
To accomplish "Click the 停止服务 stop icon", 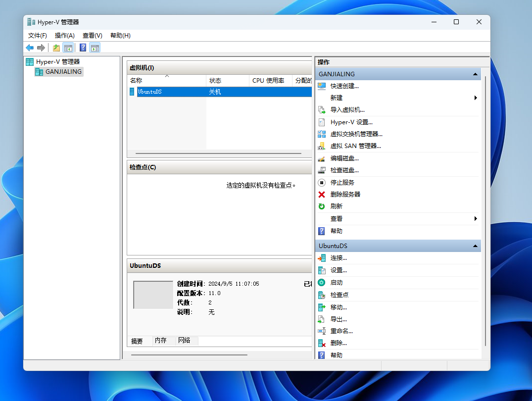I will [322, 183].
